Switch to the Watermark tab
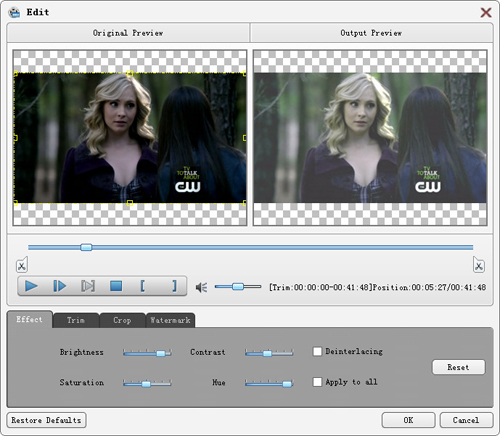The image size is (500, 436). [x=170, y=320]
